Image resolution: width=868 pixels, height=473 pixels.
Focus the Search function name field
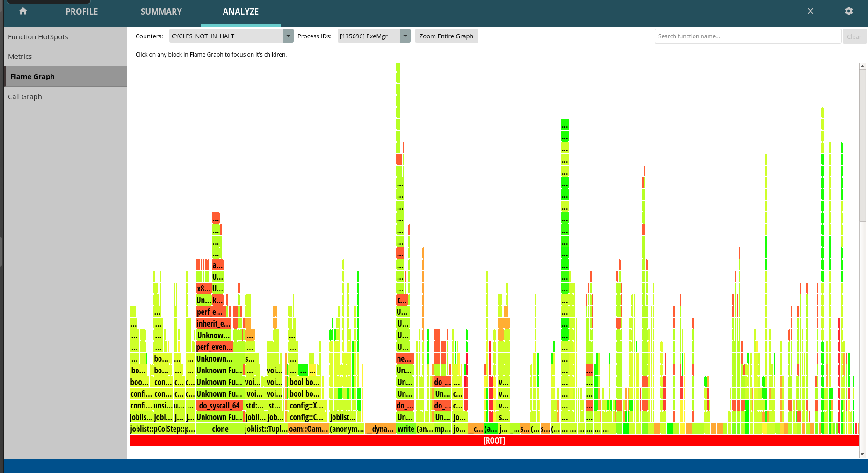(x=747, y=36)
